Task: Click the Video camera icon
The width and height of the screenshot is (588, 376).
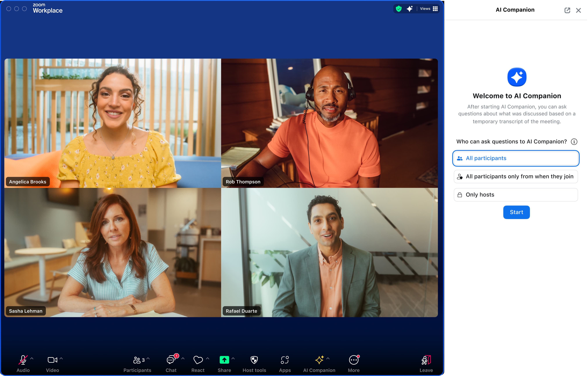Action: point(51,360)
